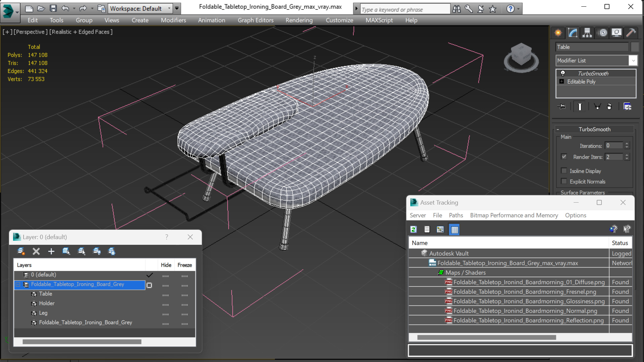Click object color swatch next to Table name
Screen dimensions: 644x362
(x=635, y=47)
